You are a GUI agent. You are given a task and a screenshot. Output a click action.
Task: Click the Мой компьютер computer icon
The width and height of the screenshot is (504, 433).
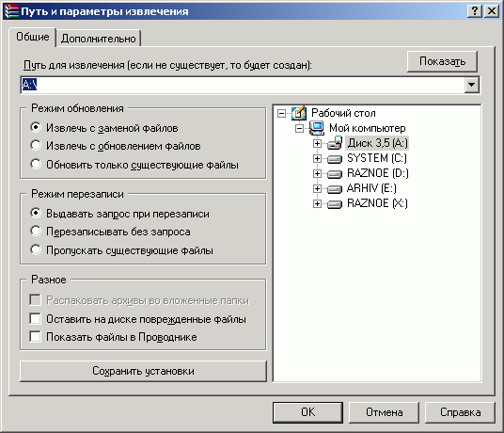pos(317,128)
